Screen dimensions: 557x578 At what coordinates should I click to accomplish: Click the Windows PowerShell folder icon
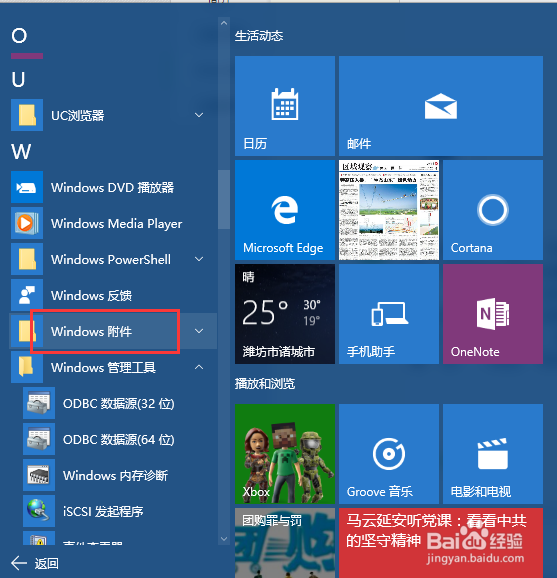tap(27, 259)
